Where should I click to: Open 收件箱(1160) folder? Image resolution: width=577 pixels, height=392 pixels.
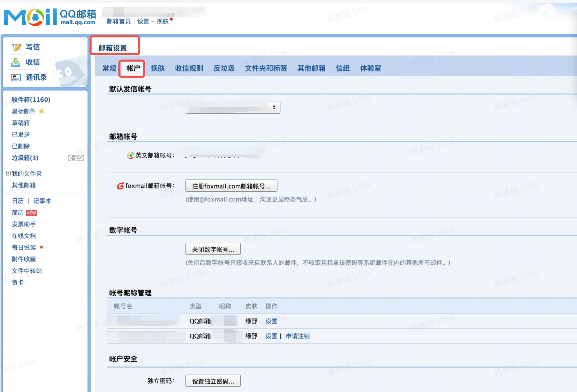[31, 100]
